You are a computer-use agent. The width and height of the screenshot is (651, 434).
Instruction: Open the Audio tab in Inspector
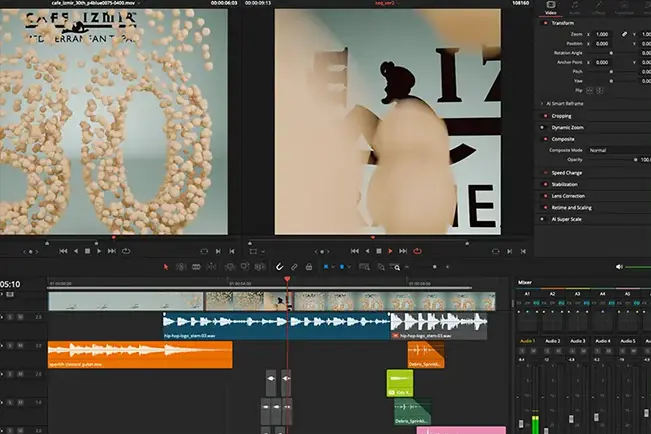pos(575,7)
